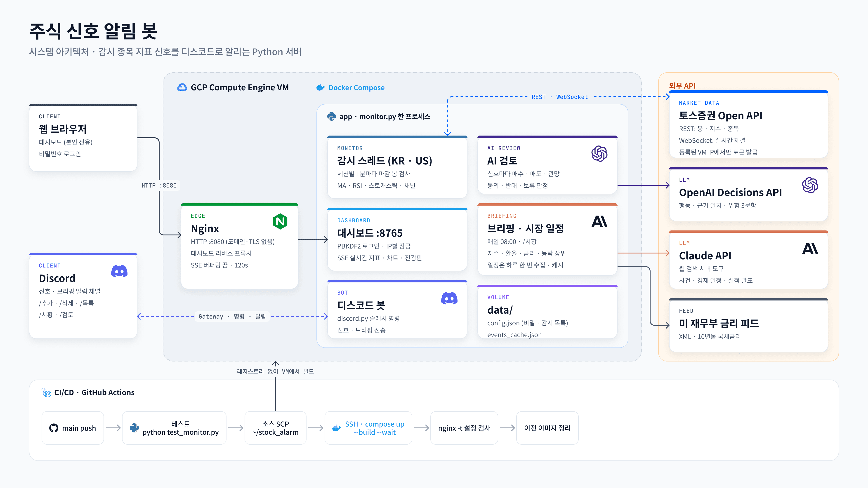Click the Discord logo in the 디스코드 봇 card
Image resolution: width=868 pixels, height=488 pixels.
pos(449,298)
